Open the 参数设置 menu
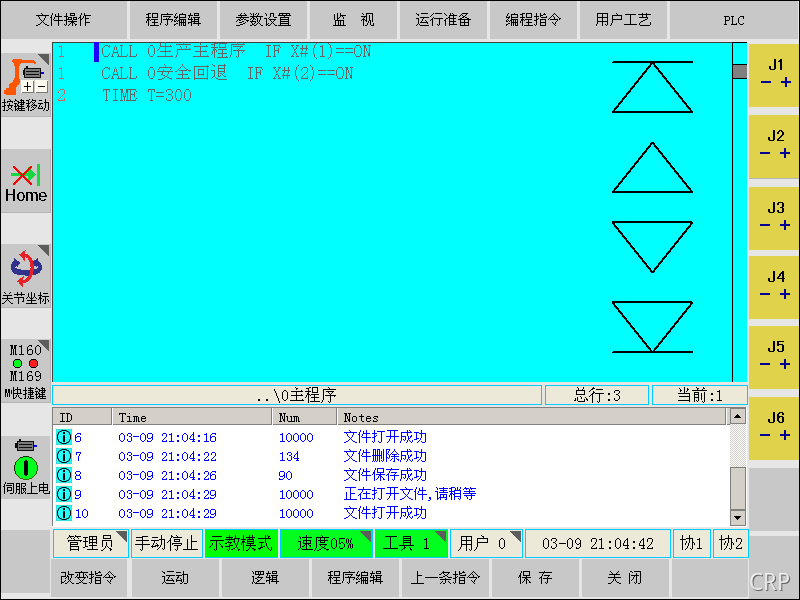Viewport: 800px width, 600px height. coord(263,20)
